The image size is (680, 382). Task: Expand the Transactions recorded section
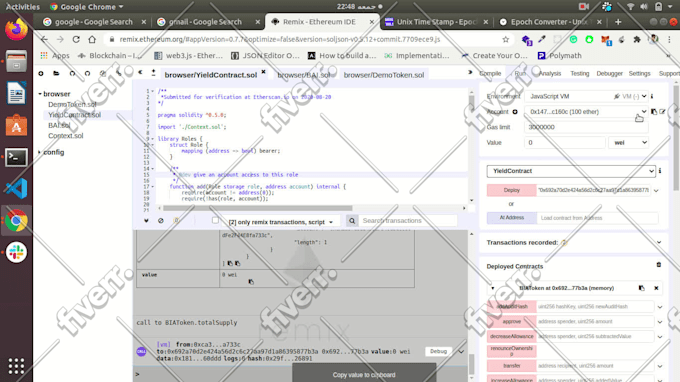click(x=659, y=242)
